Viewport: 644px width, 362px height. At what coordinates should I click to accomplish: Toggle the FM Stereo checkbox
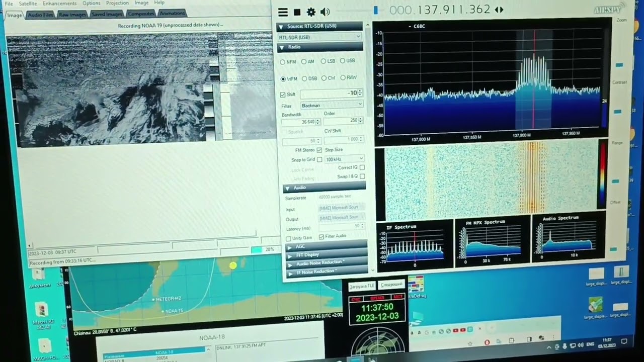(x=319, y=150)
